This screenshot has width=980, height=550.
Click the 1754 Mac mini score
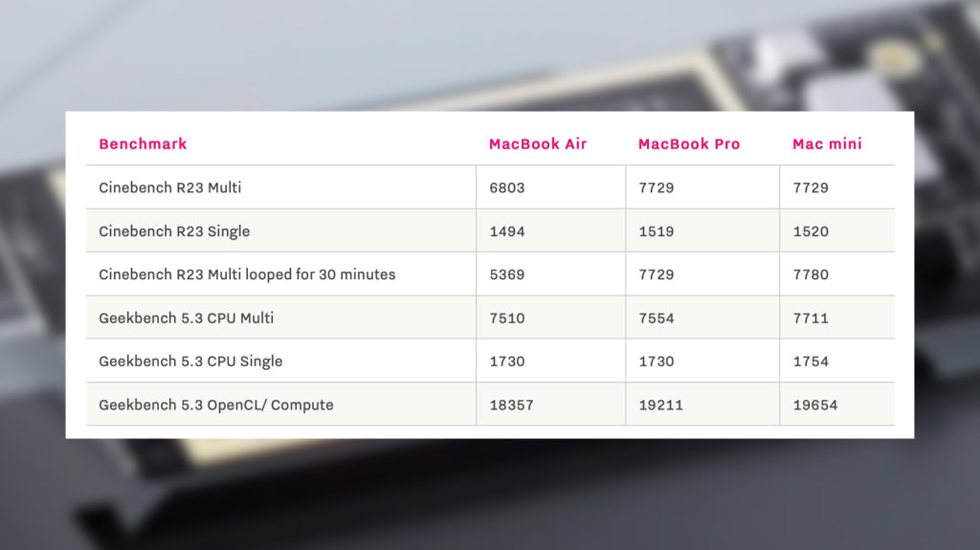click(x=811, y=362)
